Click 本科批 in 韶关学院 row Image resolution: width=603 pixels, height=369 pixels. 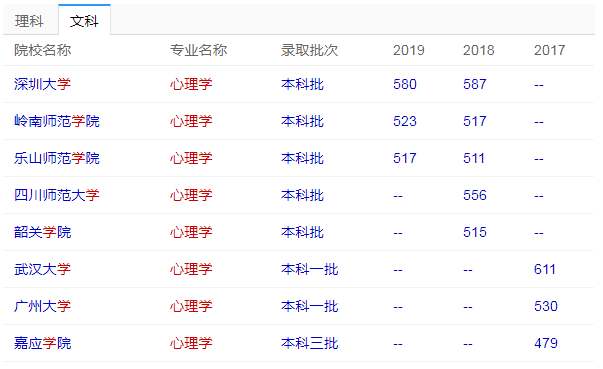pos(302,232)
